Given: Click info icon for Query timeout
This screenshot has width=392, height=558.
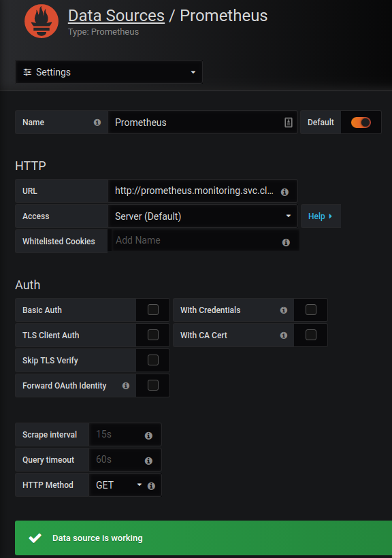Looking at the screenshot, I should [x=149, y=461].
